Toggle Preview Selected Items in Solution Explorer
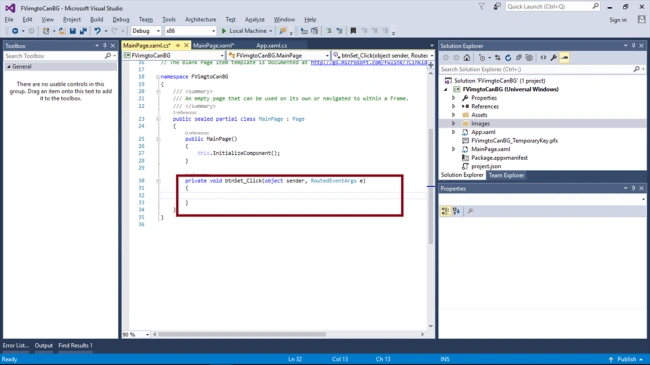 (x=564, y=58)
